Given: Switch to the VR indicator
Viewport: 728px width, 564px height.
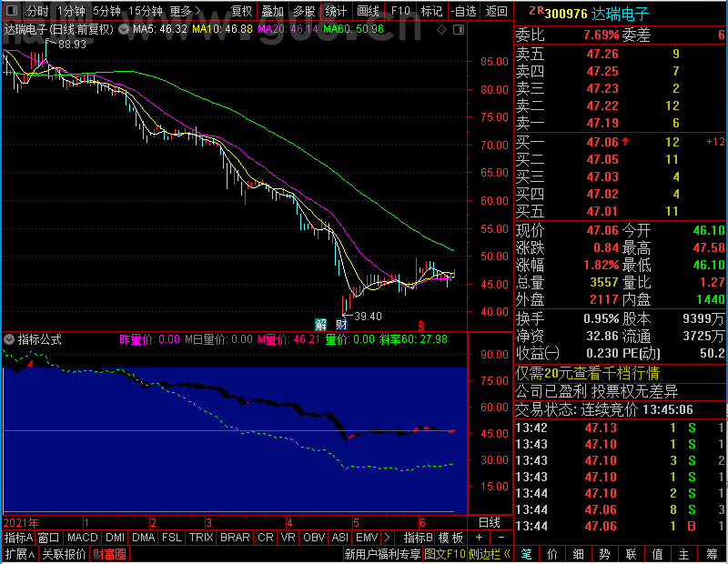Looking at the screenshot, I should click(x=288, y=538).
